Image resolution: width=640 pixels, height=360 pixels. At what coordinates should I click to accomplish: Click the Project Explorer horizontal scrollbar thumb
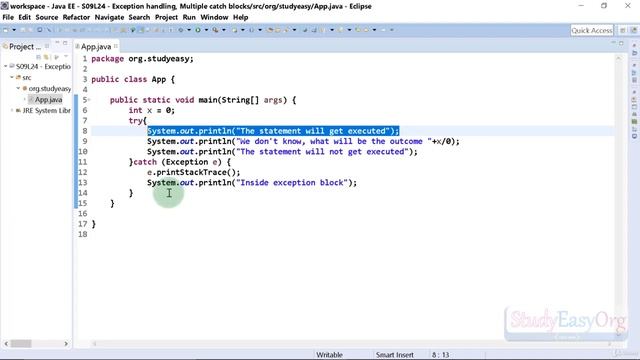[21, 344]
